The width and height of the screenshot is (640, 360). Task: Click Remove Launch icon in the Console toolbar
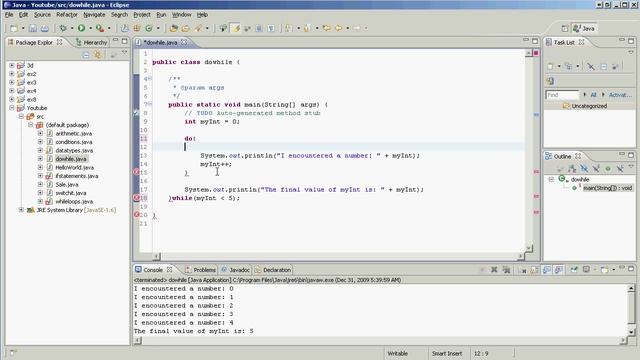click(x=494, y=270)
